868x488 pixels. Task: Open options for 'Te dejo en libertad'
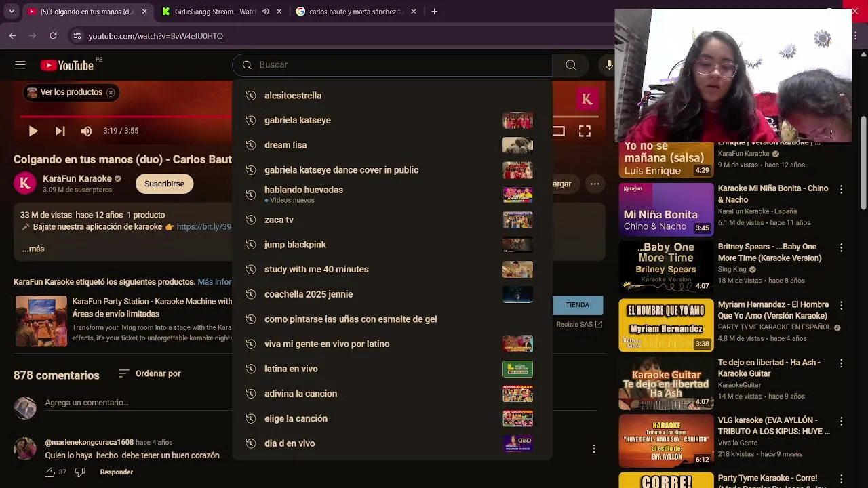pyautogui.click(x=841, y=363)
